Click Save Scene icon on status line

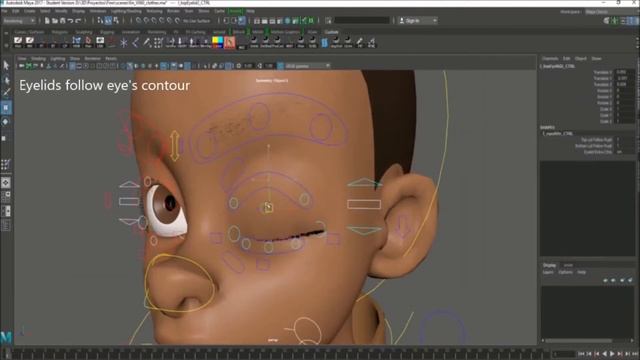point(62,20)
